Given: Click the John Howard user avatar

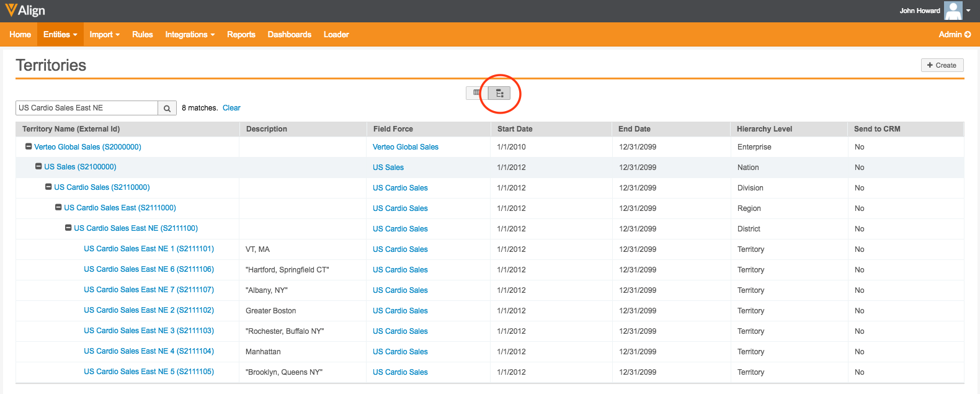Looking at the screenshot, I should (953, 11).
